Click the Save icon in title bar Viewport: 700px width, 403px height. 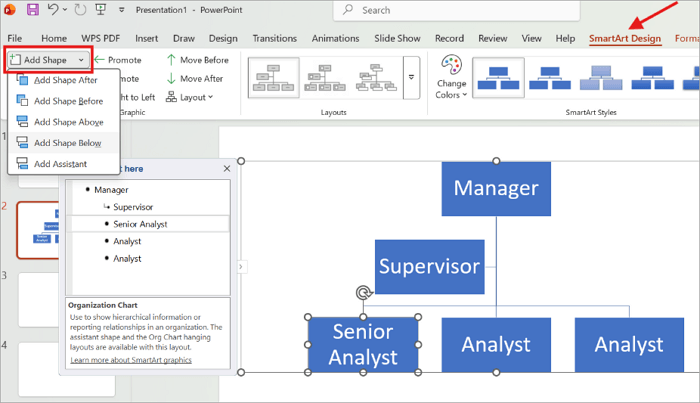(x=33, y=9)
